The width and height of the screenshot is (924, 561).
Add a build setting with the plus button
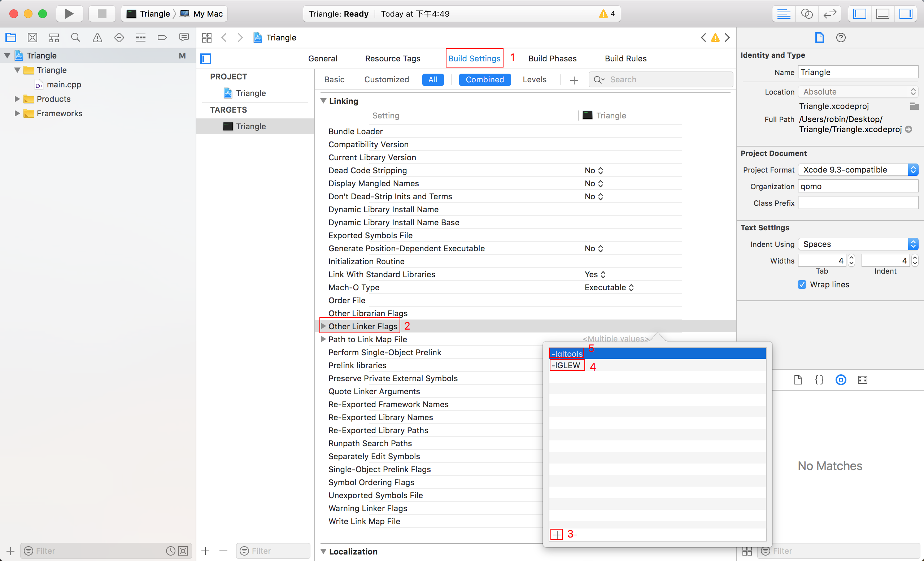(574, 80)
